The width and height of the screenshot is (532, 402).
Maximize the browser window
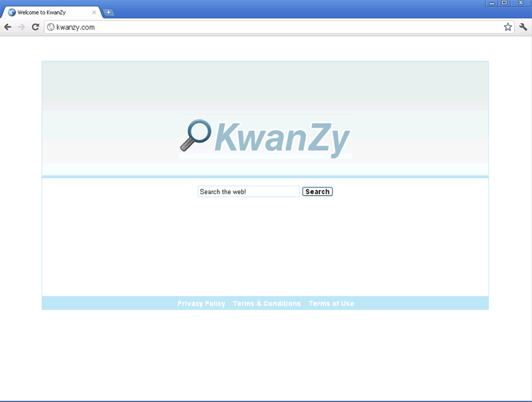point(505,3)
